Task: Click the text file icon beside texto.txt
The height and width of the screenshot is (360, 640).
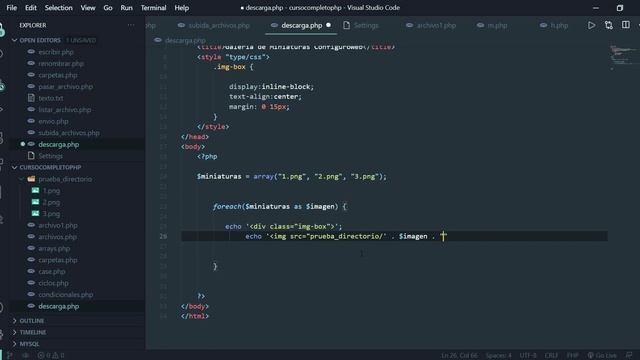Action: point(31,98)
